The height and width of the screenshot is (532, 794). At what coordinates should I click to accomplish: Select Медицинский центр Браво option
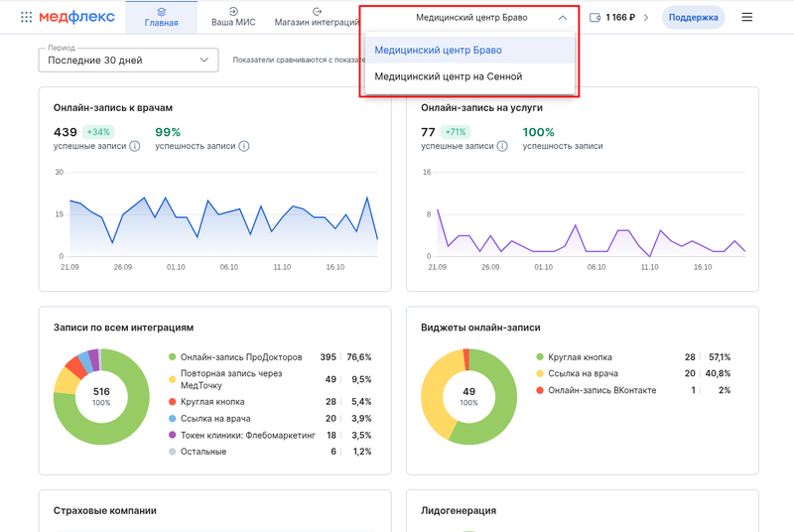469,50
